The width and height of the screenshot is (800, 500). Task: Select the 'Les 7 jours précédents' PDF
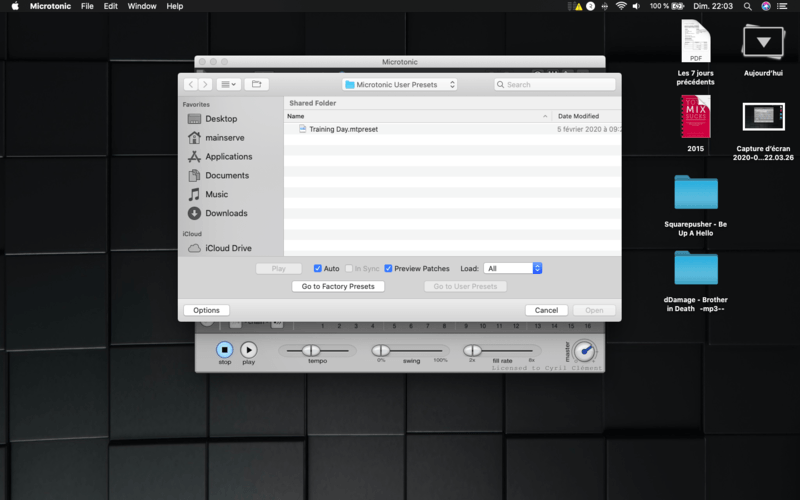pyautogui.click(x=695, y=41)
